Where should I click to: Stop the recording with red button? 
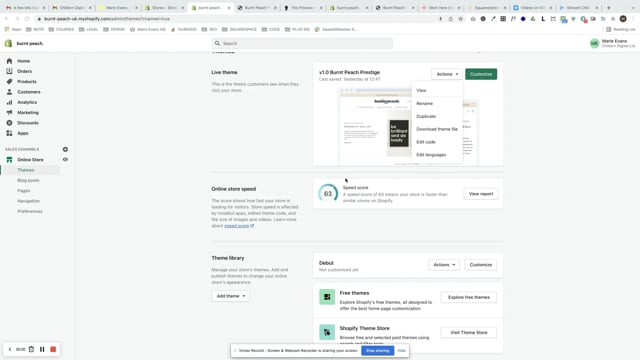pyautogui.click(x=53, y=349)
